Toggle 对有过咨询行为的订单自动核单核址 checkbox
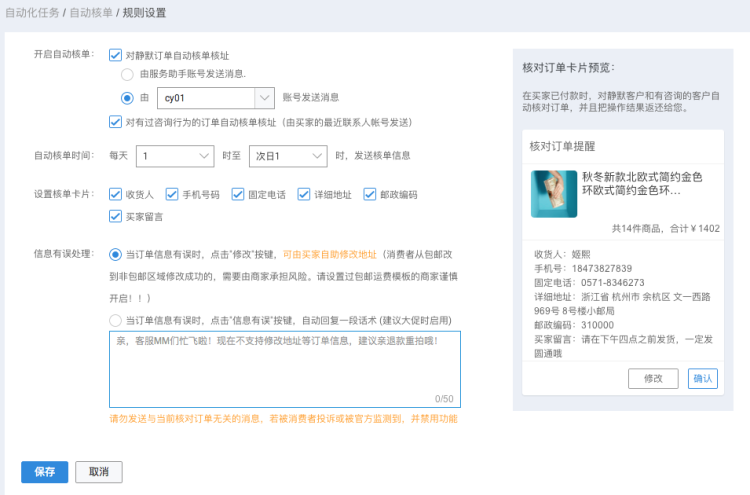 pos(116,121)
